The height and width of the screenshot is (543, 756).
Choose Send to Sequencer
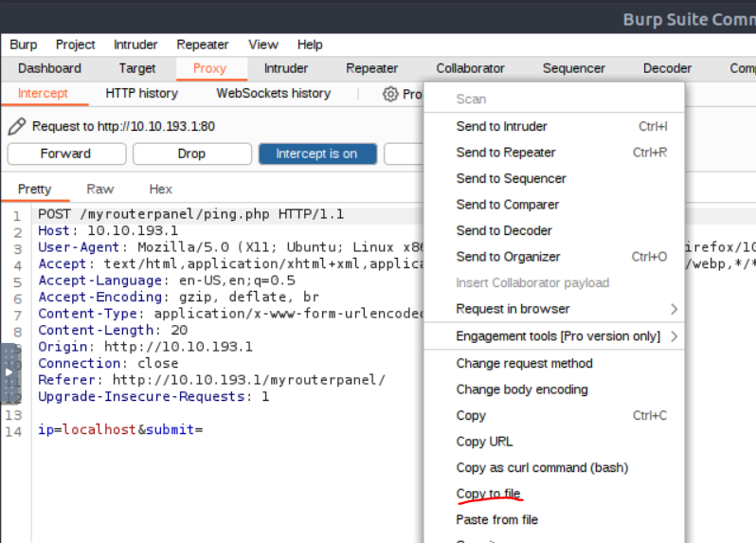tap(554, 178)
